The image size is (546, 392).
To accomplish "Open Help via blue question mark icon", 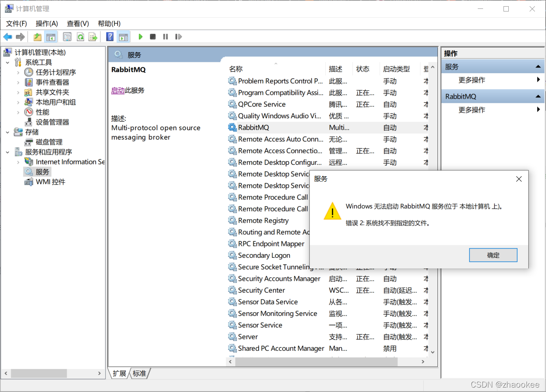I will [x=110, y=37].
